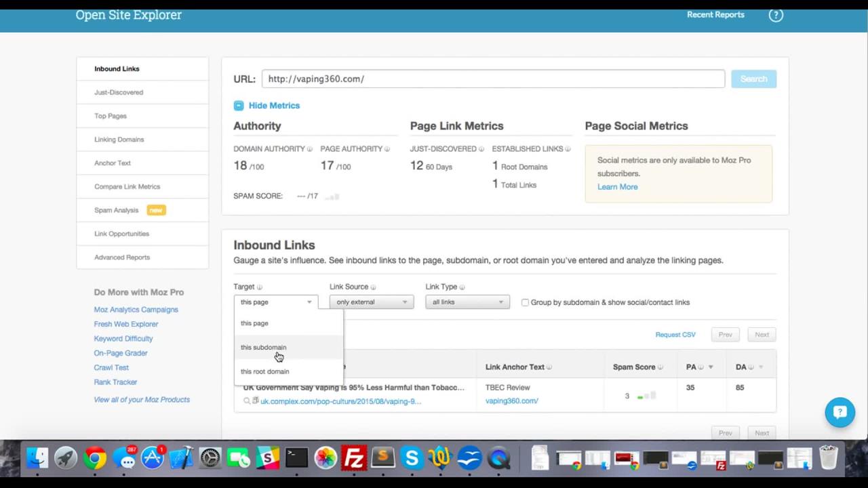Show the Link Source info icon

click(373, 287)
